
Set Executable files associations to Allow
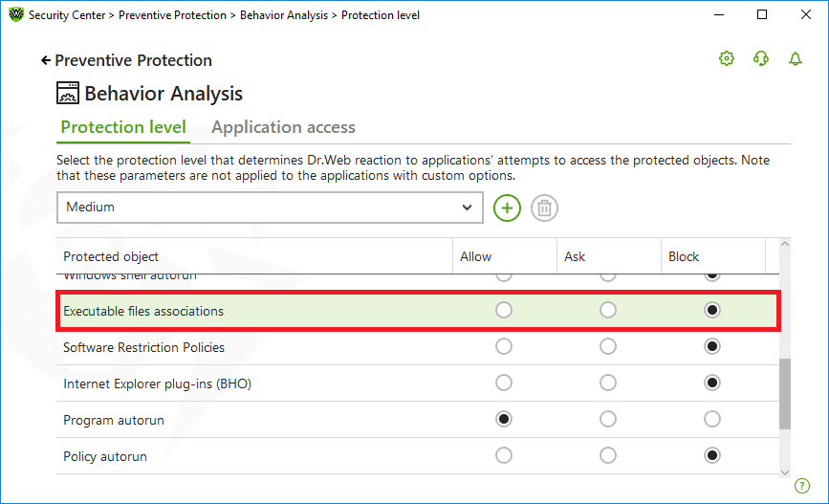(x=504, y=310)
